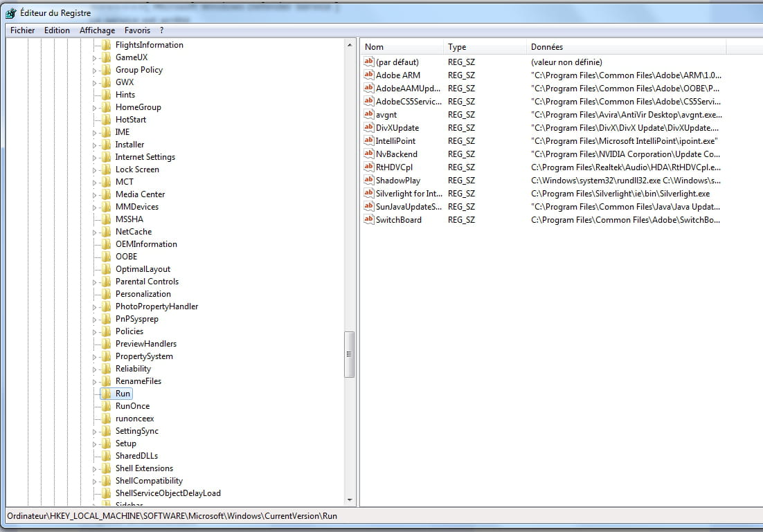Screen dimensions: 763x532
Task: Expand the MMDevices key
Action: click(x=94, y=208)
